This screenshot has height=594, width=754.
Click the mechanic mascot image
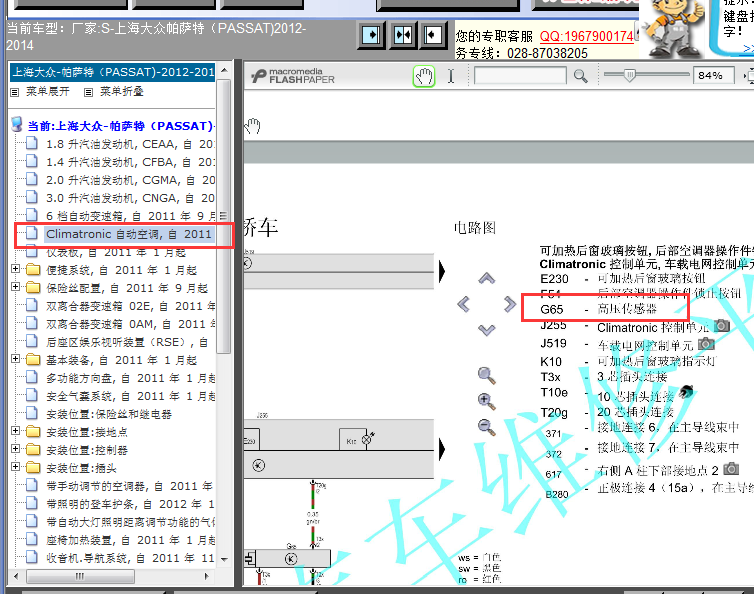tap(672, 28)
